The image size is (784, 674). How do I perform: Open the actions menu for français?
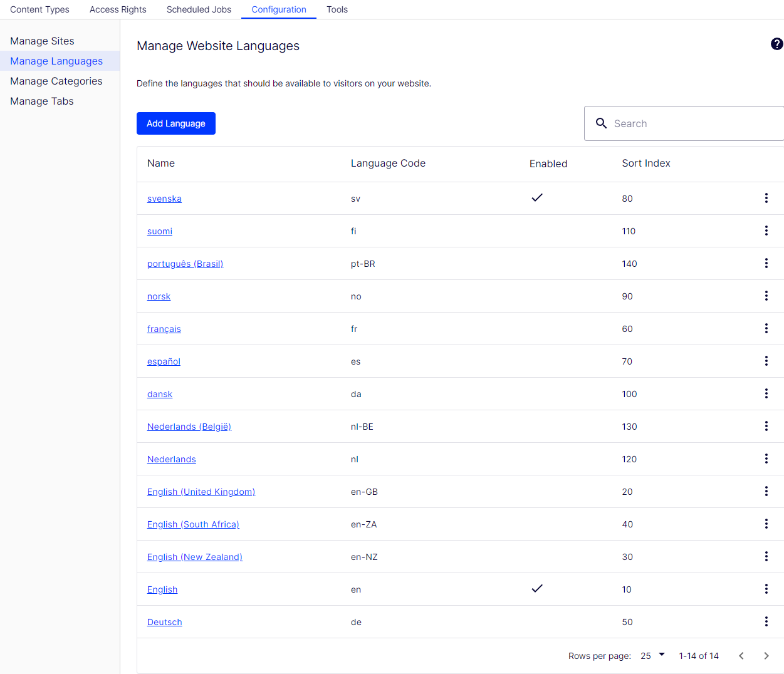[766, 328]
